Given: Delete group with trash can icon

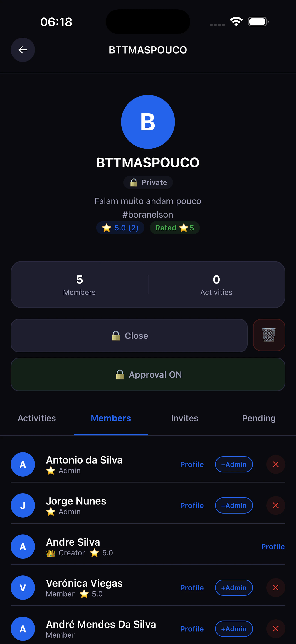Looking at the screenshot, I should pyautogui.click(x=269, y=335).
